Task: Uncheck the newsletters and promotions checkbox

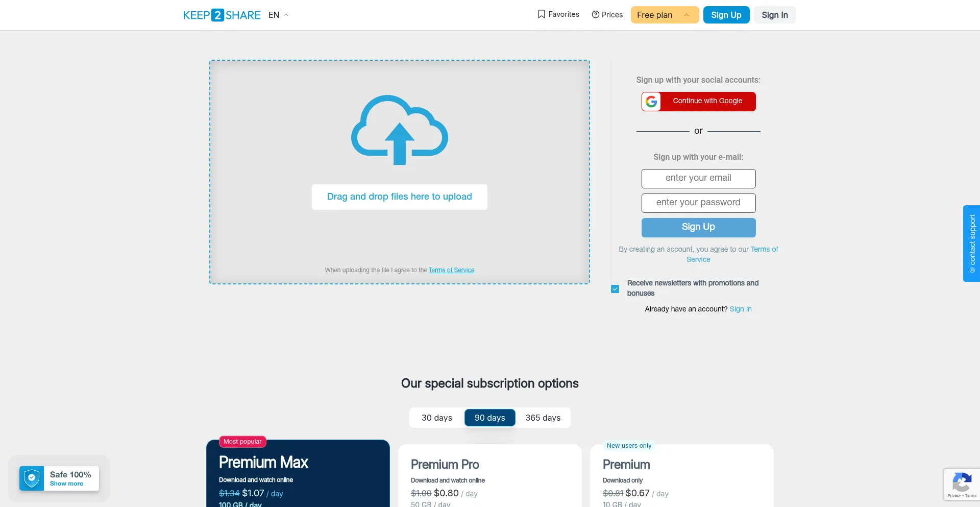Action: point(615,289)
